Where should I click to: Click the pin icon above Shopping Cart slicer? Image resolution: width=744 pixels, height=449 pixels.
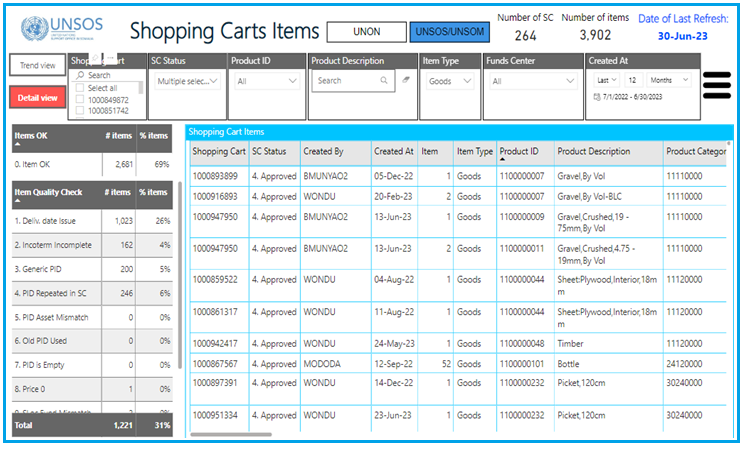95,57
